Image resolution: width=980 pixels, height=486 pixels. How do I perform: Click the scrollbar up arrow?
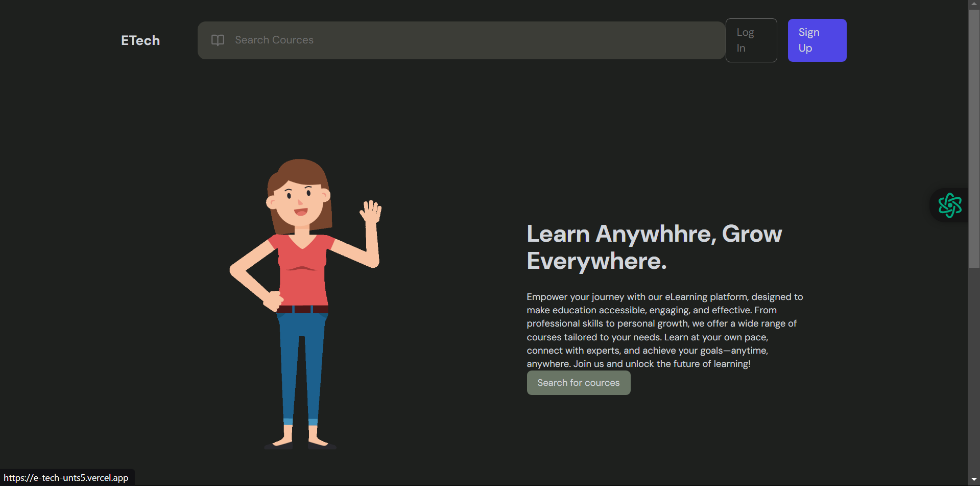coord(973,4)
